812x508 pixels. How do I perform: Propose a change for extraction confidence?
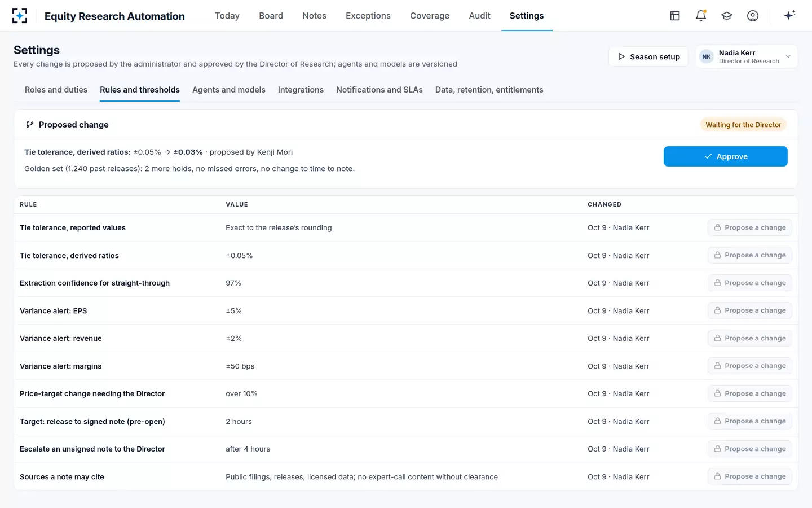[x=750, y=283]
